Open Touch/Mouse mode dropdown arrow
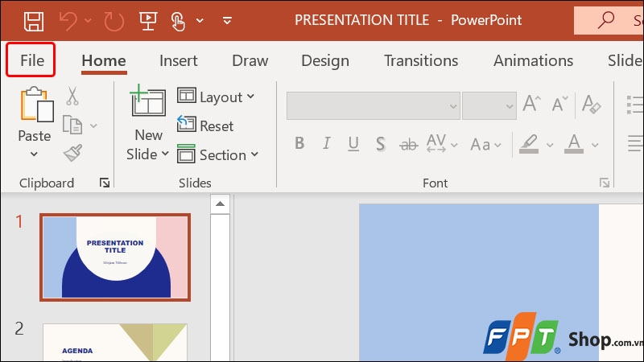 tap(200, 20)
